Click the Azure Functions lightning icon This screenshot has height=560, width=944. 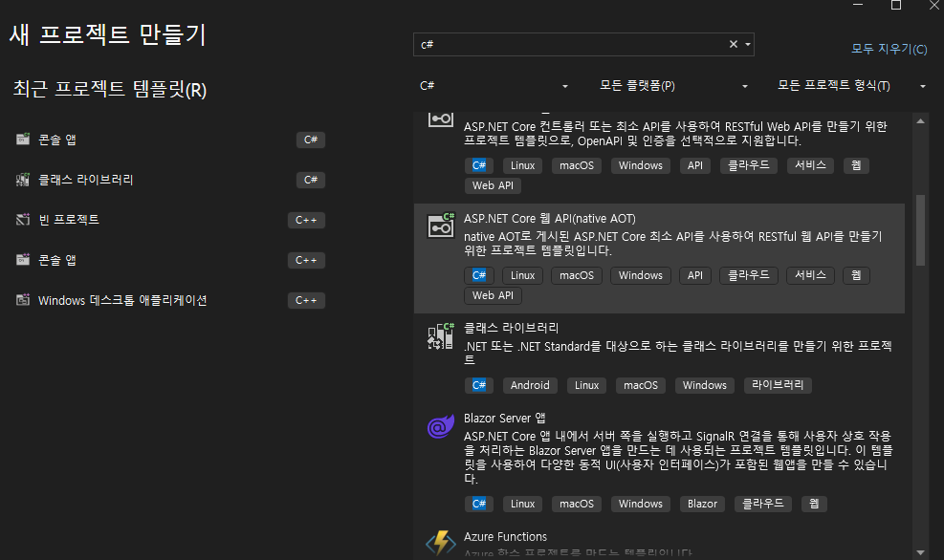click(441, 543)
